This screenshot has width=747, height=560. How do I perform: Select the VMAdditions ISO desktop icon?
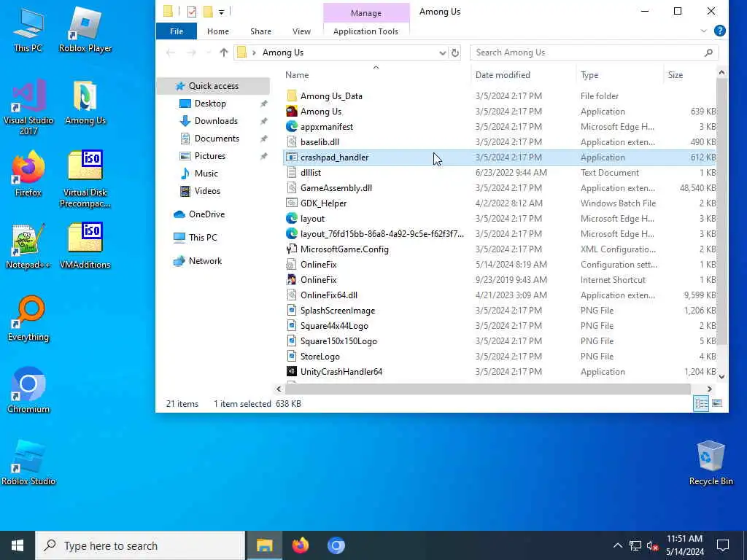coord(85,246)
